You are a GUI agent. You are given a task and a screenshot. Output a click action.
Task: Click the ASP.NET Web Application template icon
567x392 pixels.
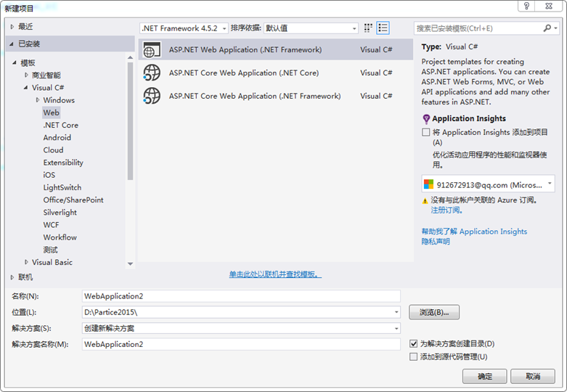152,50
